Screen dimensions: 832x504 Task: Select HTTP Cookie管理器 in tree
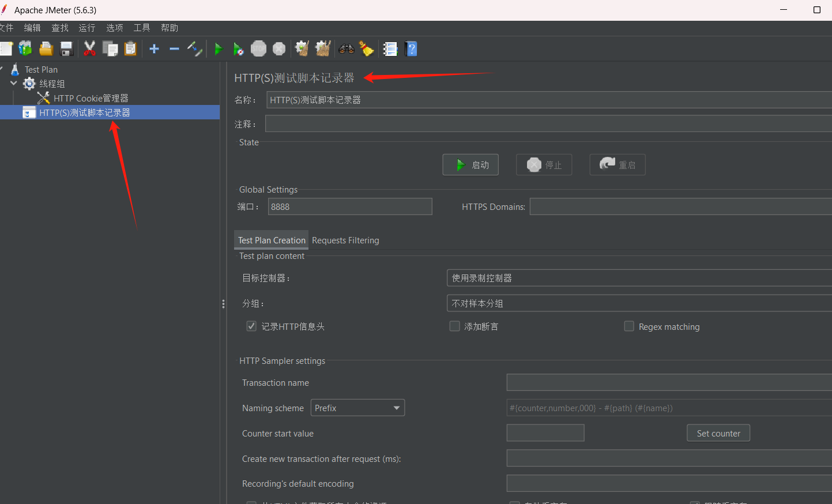[91, 98]
